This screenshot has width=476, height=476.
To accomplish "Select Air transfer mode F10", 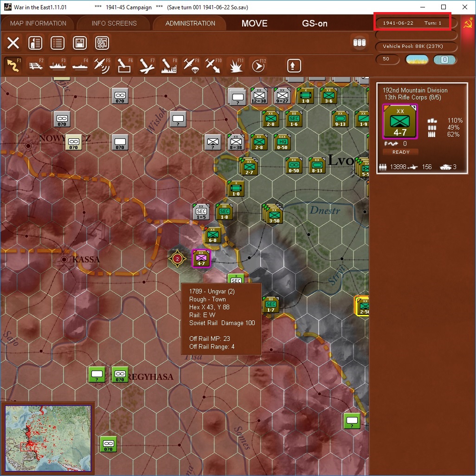I will tap(213, 65).
